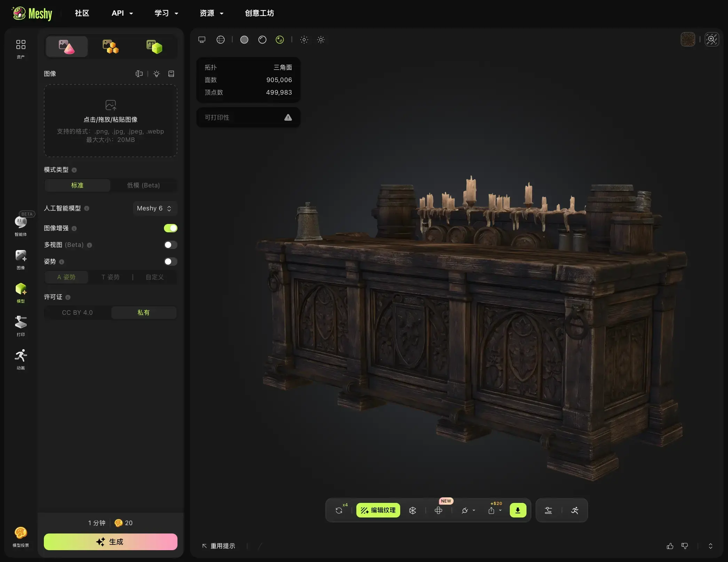Open the 智能体 agent sidebar icon
728x562 pixels.
coord(21,225)
